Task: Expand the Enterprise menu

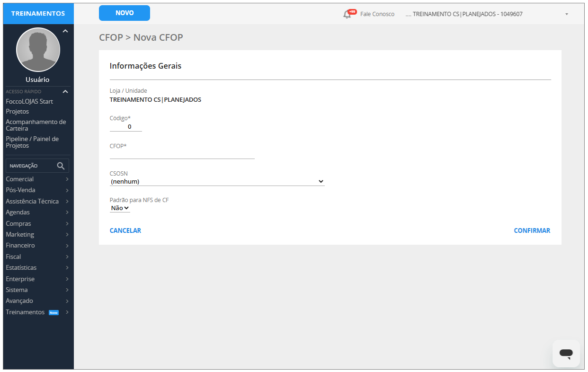Action: tap(38, 279)
